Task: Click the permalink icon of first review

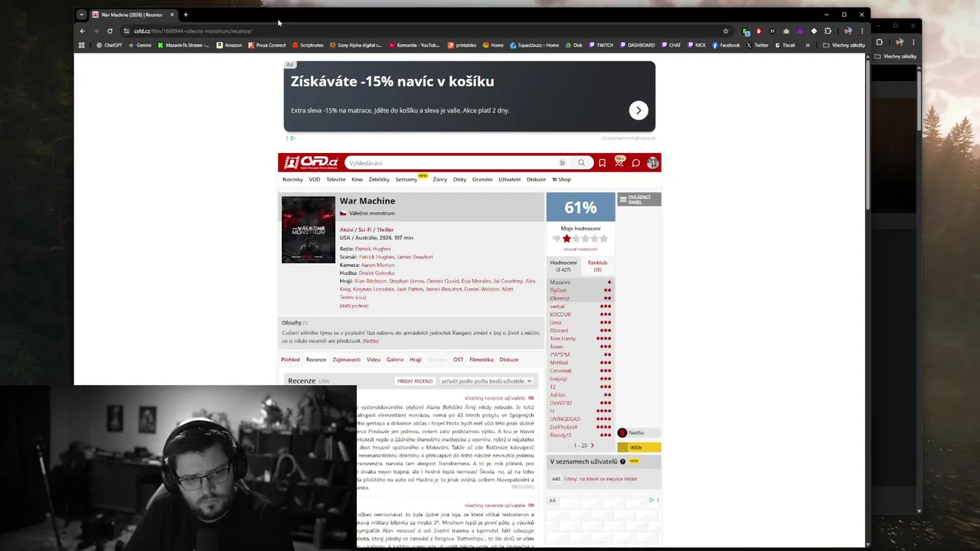Action: (531, 398)
